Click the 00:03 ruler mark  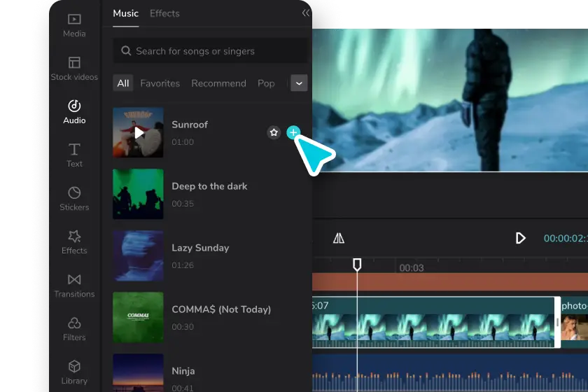[x=412, y=268]
